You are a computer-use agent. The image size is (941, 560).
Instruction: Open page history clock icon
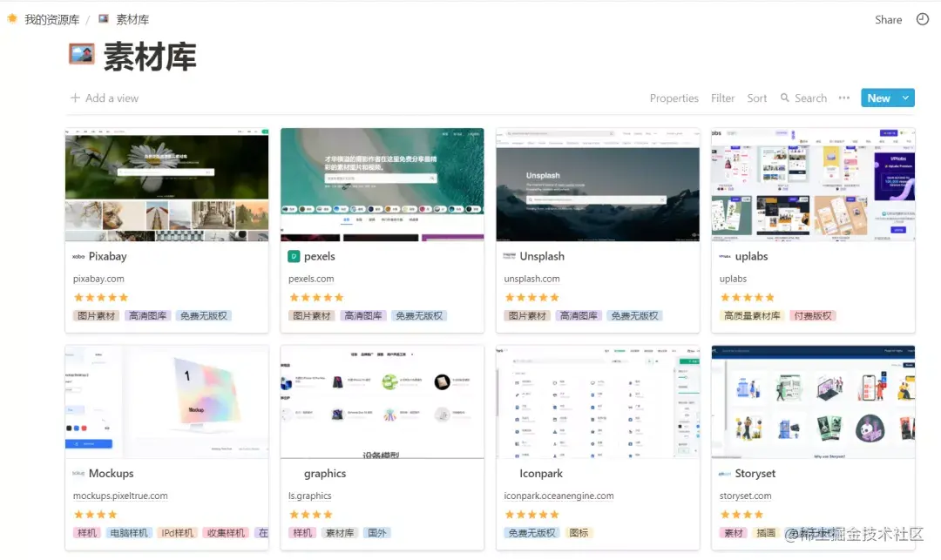pyautogui.click(x=923, y=19)
